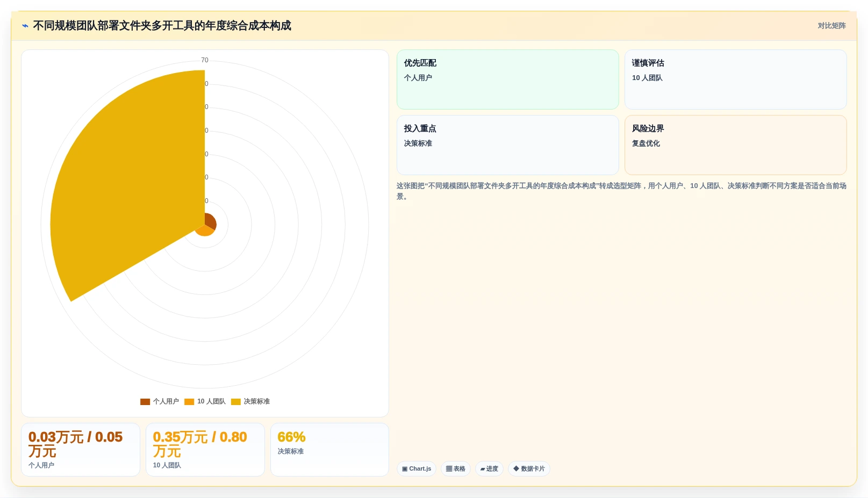
Task: Click the bar icon on 进度 chip
Action: (483, 469)
